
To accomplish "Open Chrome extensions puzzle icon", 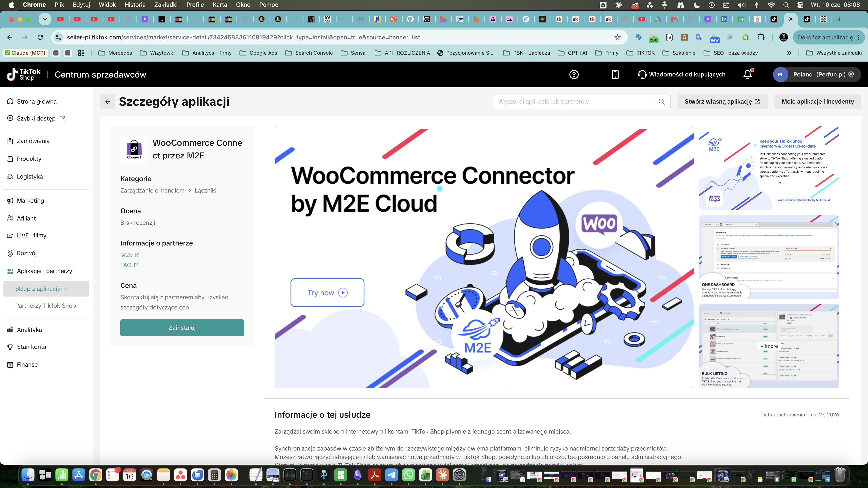I will pos(761,37).
